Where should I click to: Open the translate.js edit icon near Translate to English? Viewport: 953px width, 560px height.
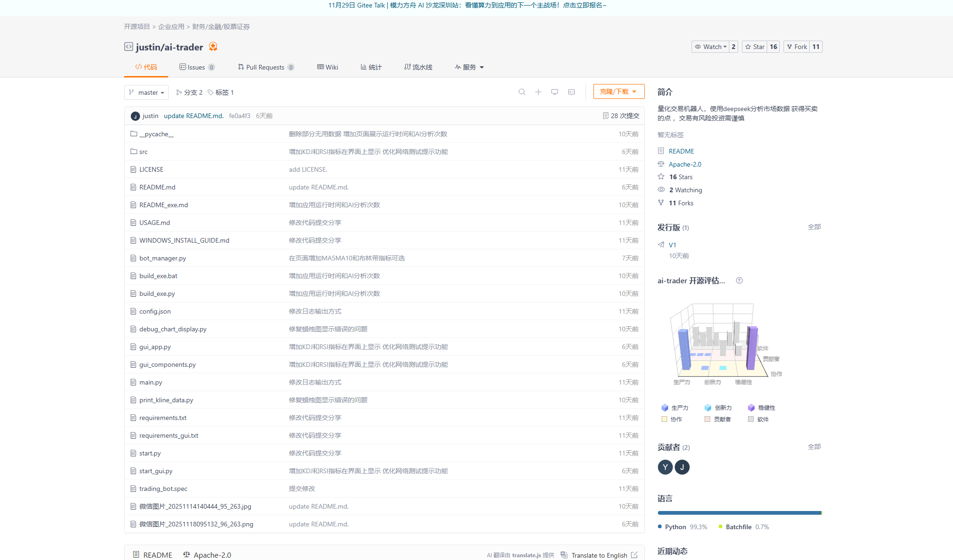pos(635,555)
